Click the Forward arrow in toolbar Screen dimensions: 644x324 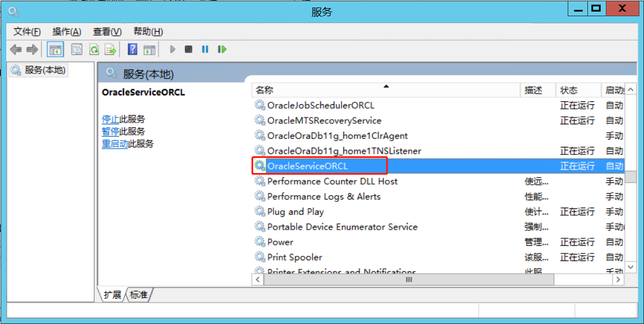pyautogui.click(x=32, y=50)
